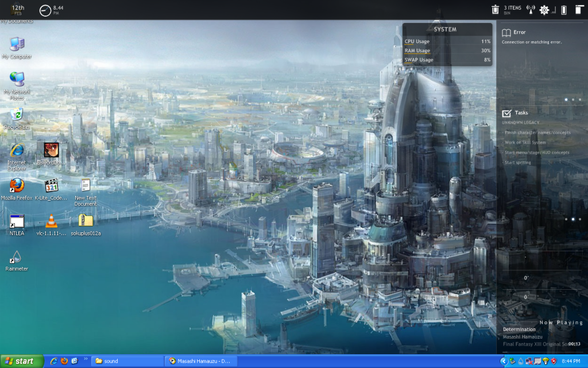
Task: Click the SYSTEM widget header
Action: [x=445, y=29]
